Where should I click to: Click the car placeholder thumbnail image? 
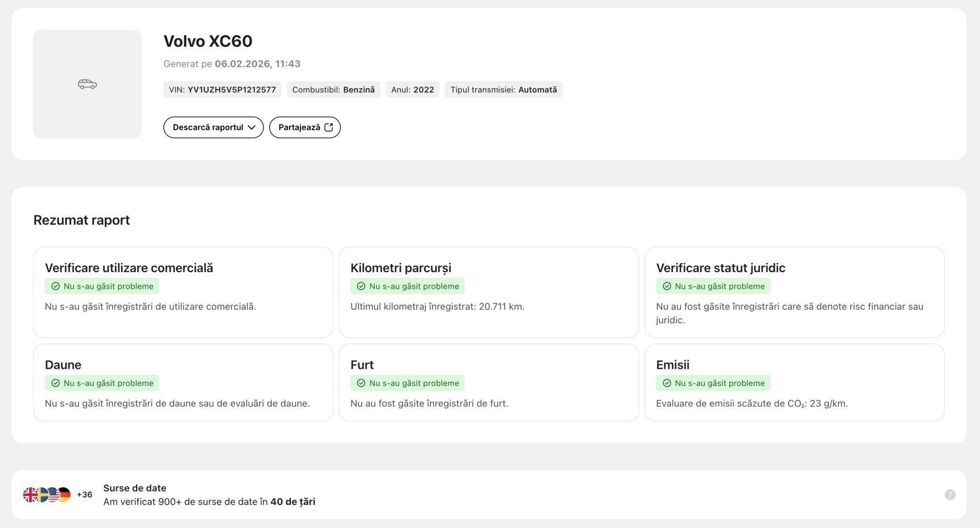tap(87, 84)
